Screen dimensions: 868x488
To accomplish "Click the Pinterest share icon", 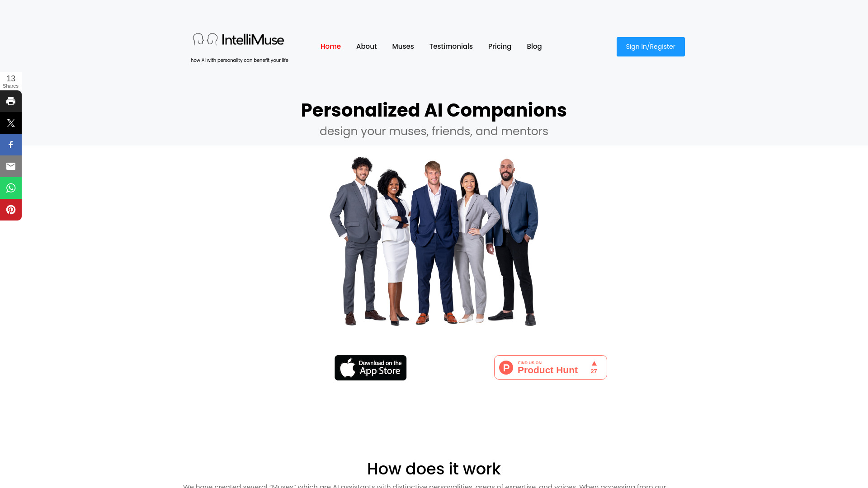I will click(11, 209).
